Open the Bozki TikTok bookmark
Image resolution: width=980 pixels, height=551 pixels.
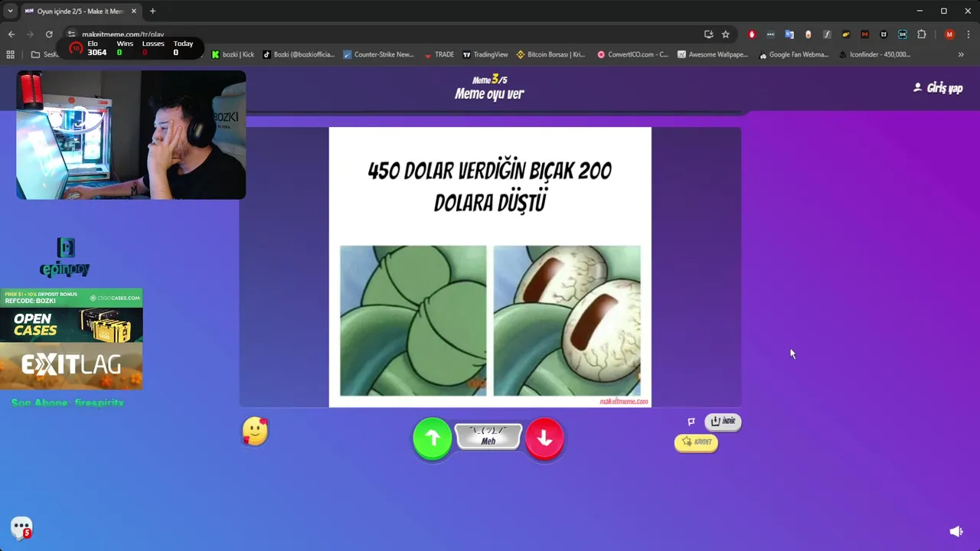pyautogui.click(x=299, y=54)
